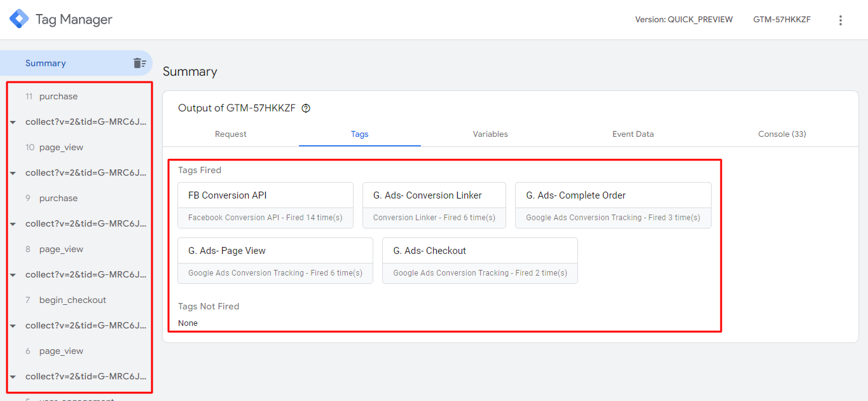Switch to the Request tab

[231, 134]
